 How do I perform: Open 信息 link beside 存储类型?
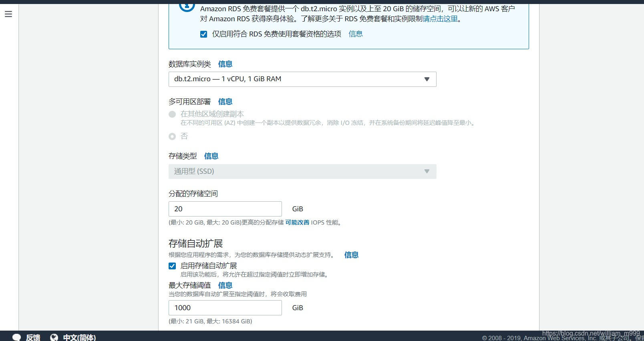click(211, 156)
